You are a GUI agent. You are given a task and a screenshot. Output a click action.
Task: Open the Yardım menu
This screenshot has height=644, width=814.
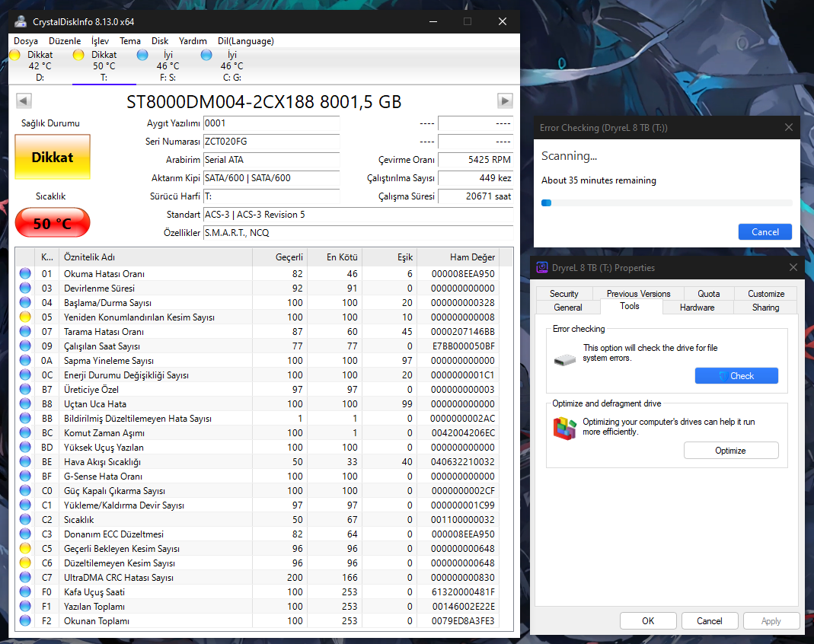pos(193,41)
